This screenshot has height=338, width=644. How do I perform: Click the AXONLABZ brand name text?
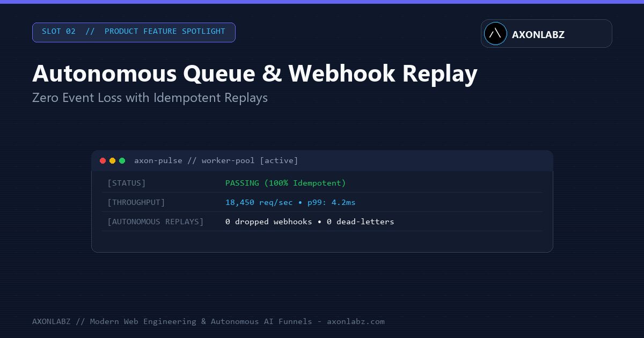click(538, 34)
